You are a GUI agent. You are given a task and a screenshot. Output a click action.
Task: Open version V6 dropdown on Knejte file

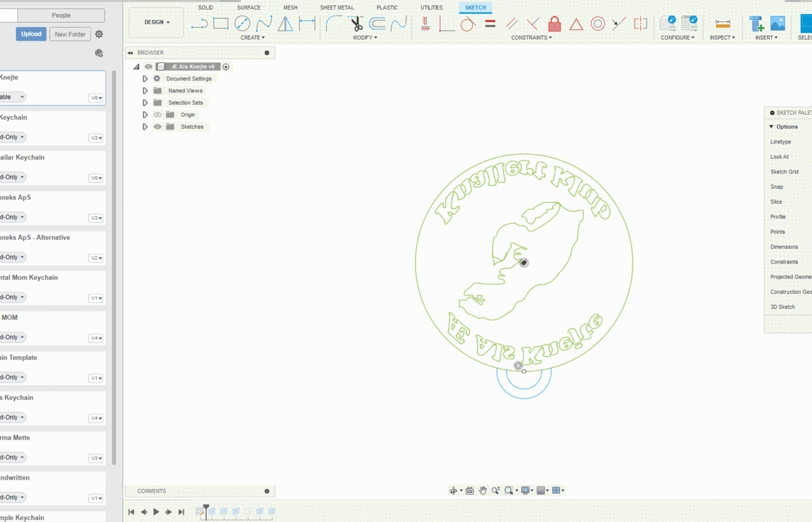pos(96,98)
